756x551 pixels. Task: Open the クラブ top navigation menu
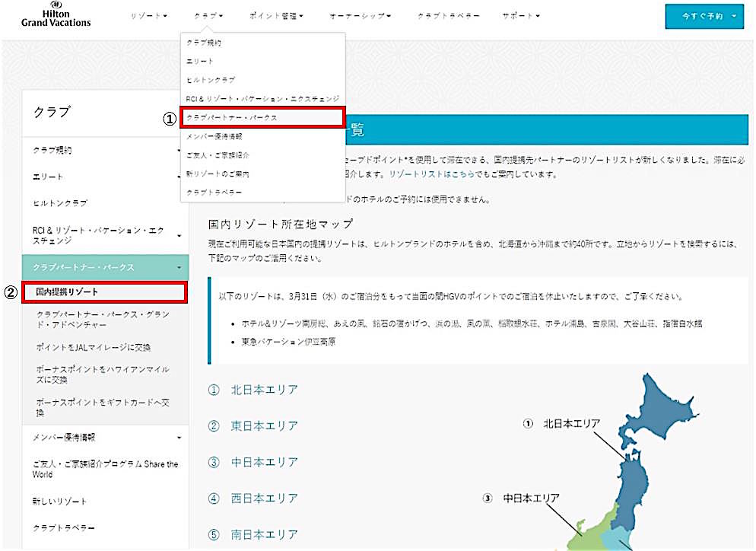[x=208, y=16]
